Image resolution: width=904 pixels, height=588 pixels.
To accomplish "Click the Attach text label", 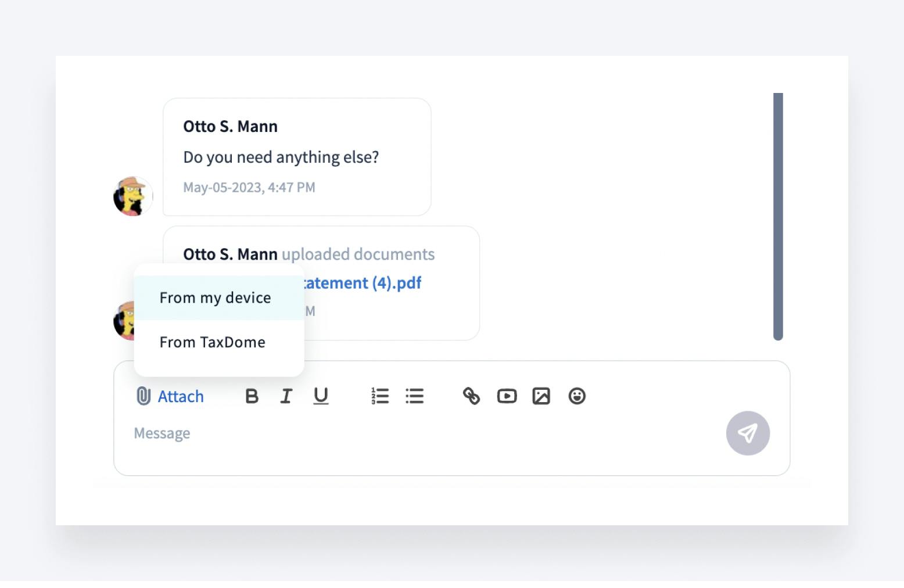I will [181, 396].
